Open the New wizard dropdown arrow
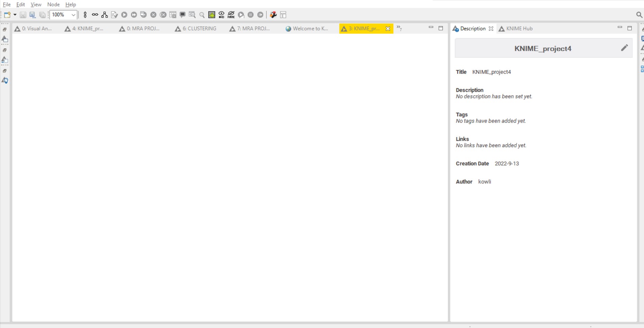The height and width of the screenshot is (328, 644). click(15, 15)
